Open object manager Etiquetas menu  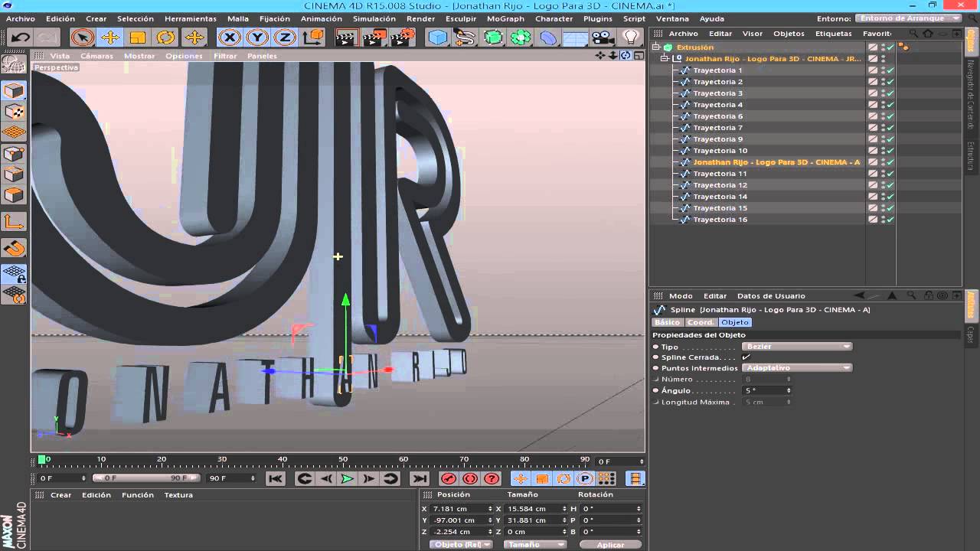(834, 34)
